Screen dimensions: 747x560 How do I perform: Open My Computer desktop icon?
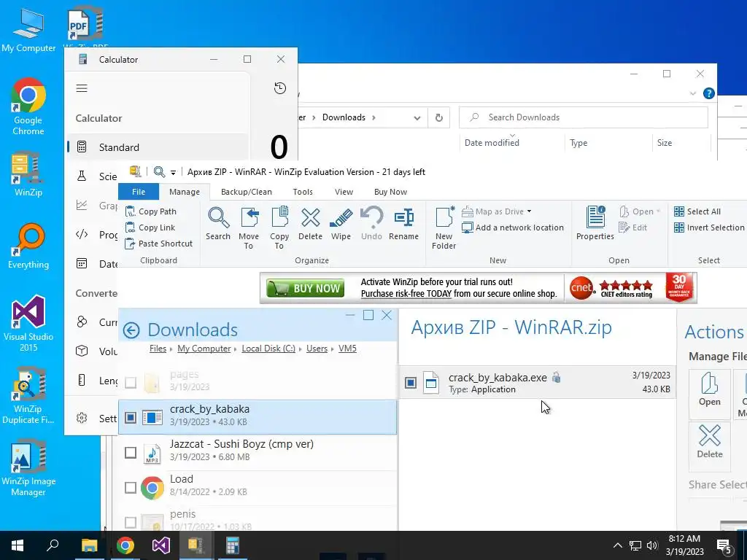coord(28,29)
